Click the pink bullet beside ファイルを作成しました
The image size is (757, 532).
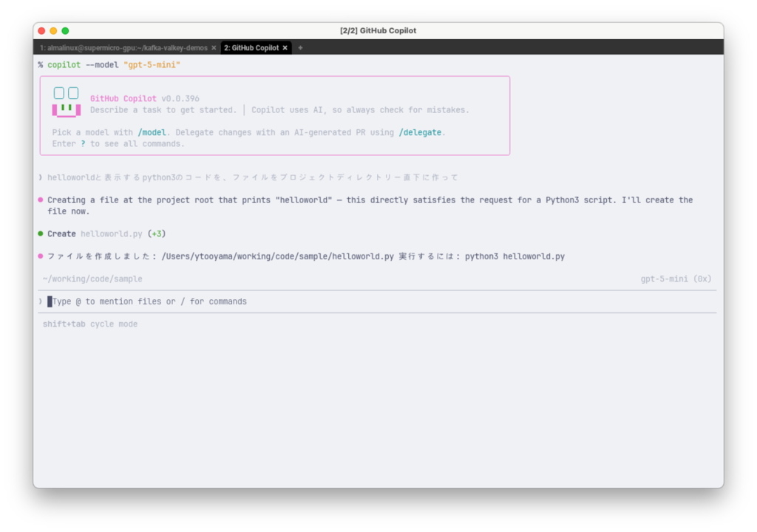coord(41,256)
